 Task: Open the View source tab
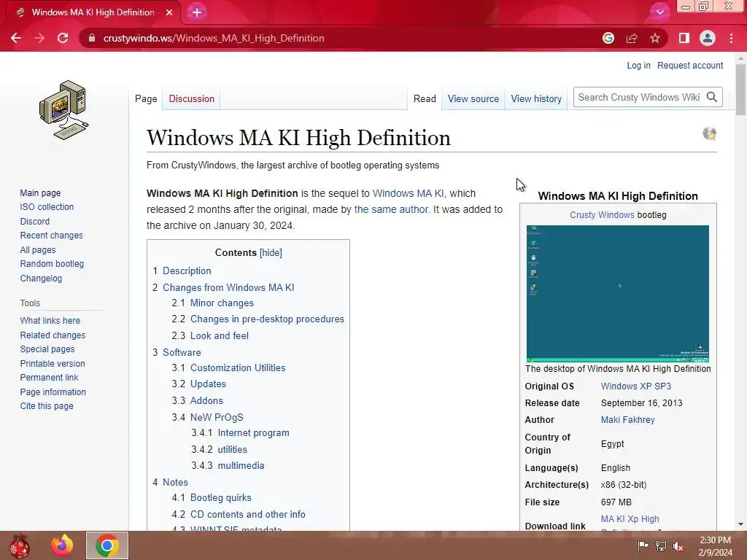[x=473, y=98]
